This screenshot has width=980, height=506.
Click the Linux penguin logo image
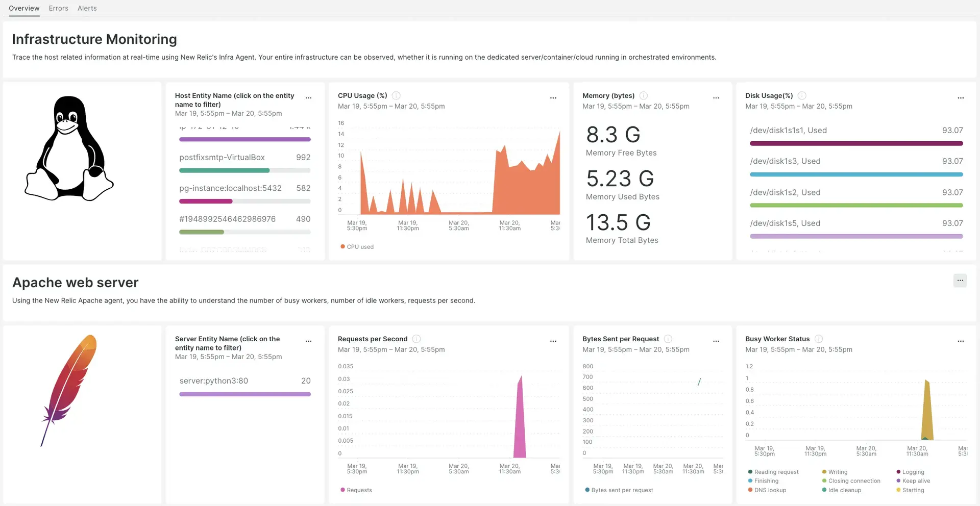tap(69, 148)
